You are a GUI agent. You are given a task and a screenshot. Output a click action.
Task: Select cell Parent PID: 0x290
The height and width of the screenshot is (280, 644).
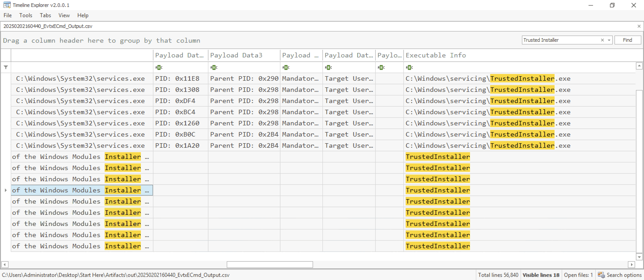[244, 79]
